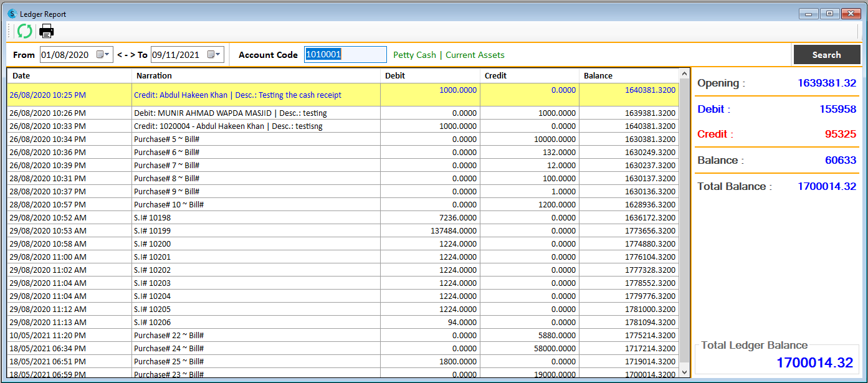Screen dimensions: 868x383
Task: Click the credit cell 58000.0000
Action: (x=530, y=349)
